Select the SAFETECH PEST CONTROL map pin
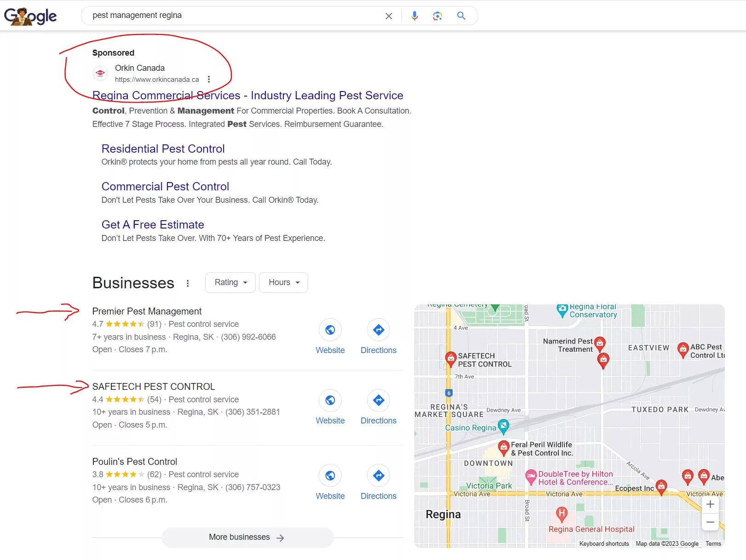Image resolution: width=746 pixels, height=560 pixels. [451, 359]
